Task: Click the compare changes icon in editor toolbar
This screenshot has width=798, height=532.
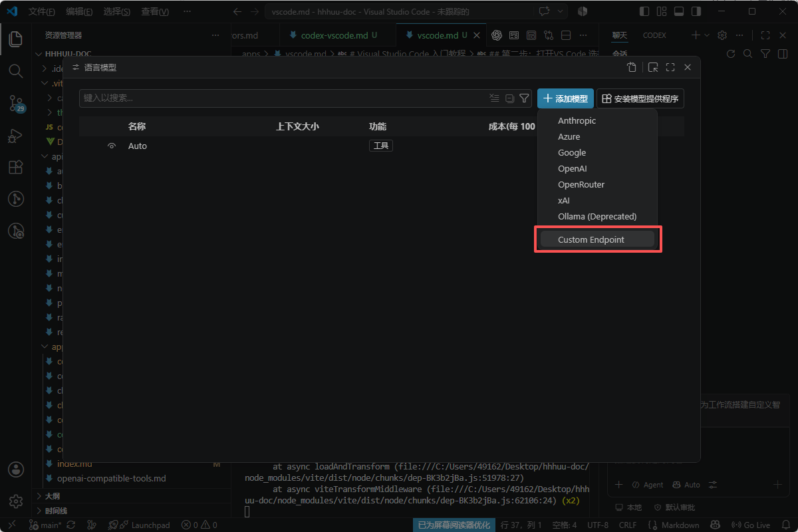Action: pos(549,35)
